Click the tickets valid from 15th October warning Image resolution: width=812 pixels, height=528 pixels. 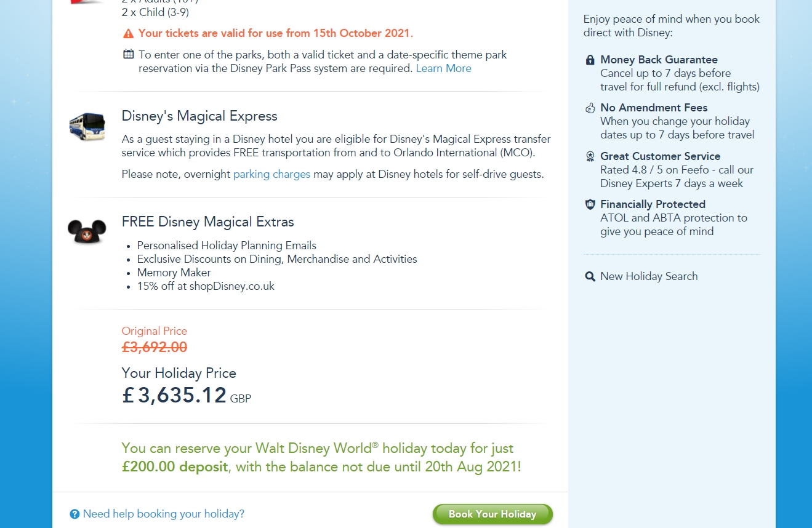click(x=276, y=33)
